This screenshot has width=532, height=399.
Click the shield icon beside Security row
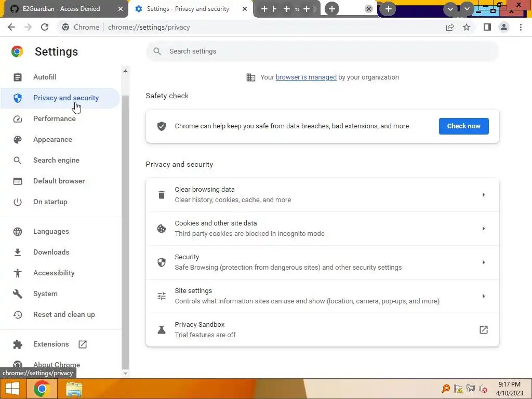162,262
